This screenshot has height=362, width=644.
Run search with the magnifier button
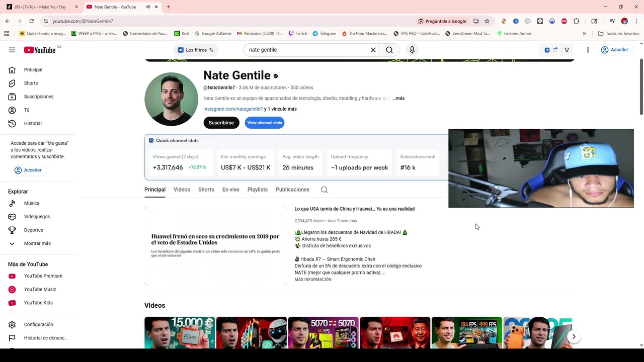coord(389,50)
